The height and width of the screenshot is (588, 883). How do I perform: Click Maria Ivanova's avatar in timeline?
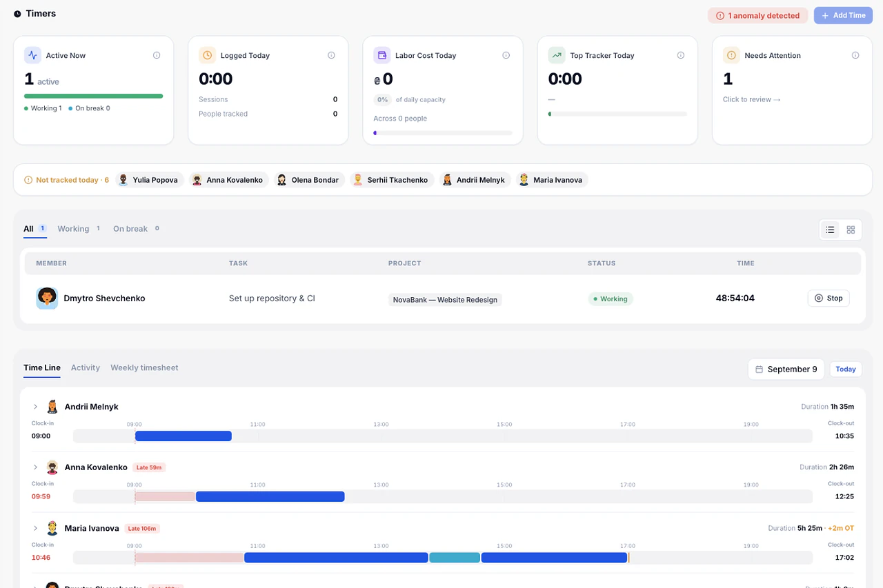[52, 528]
